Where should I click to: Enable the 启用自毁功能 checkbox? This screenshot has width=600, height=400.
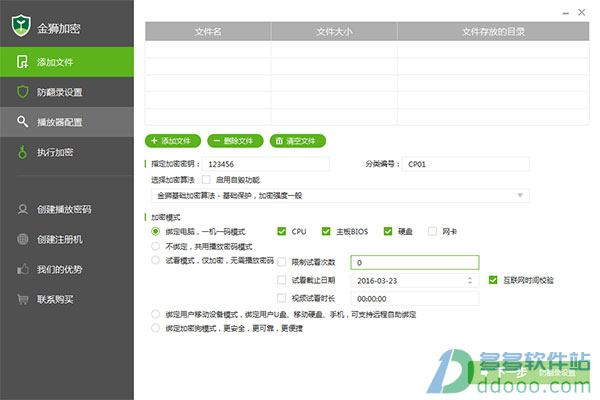206,180
